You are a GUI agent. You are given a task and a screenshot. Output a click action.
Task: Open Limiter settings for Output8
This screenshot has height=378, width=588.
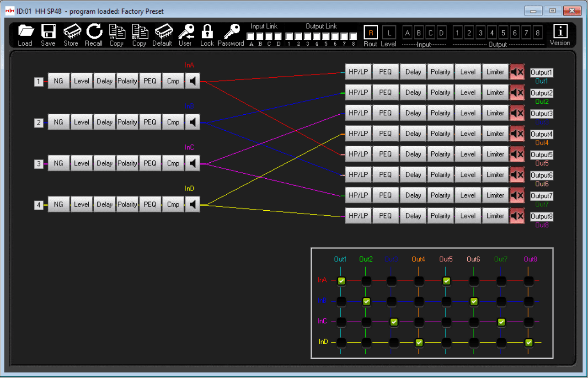pyautogui.click(x=495, y=216)
